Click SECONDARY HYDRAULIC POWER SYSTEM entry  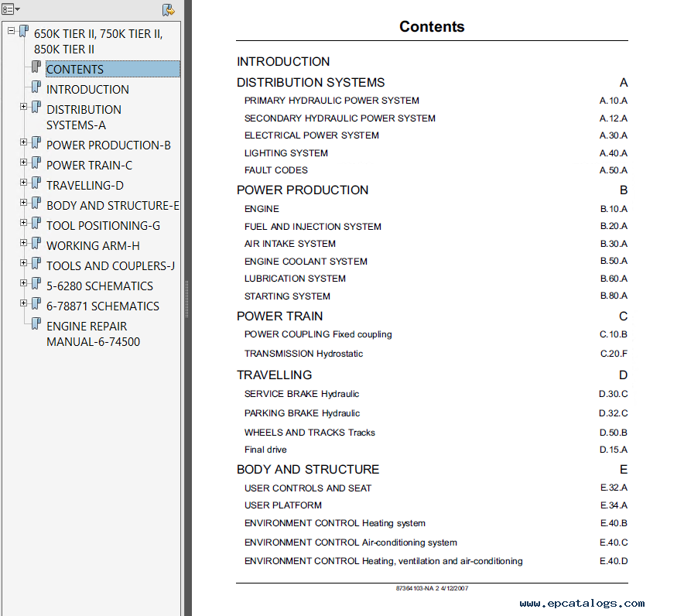[340, 118]
